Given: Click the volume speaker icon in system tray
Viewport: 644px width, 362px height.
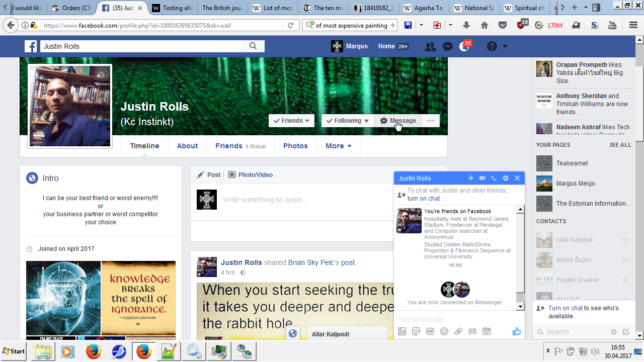Looking at the screenshot, I should click(595, 351).
